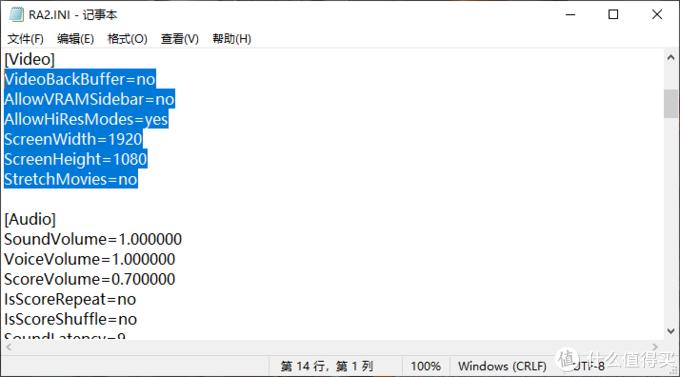Viewport: 680px width, 377px height.
Task: Maximize the RA2.INI Notepad window
Action: coord(613,14)
